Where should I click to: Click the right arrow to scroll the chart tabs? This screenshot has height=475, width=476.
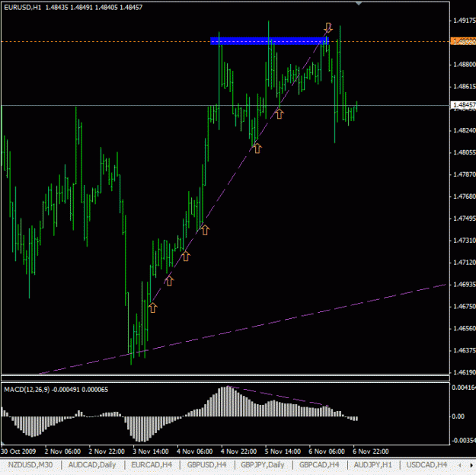click(471, 465)
